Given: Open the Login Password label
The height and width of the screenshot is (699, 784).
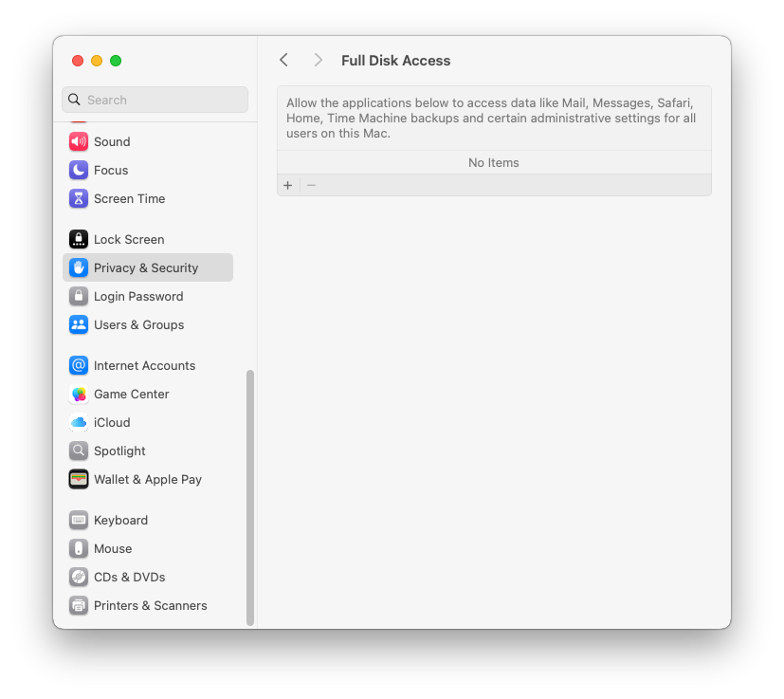Looking at the screenshot, I should (x=138, y=296).
